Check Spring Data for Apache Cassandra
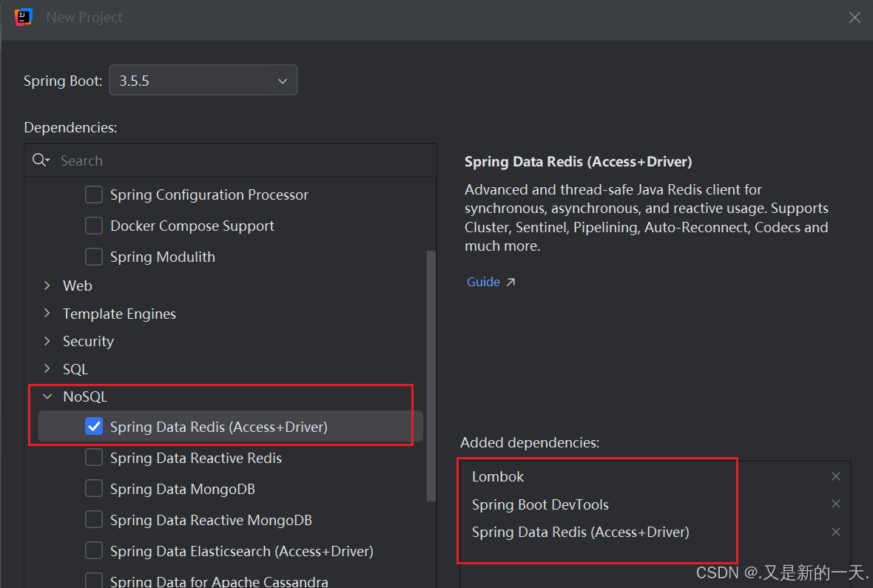 click(x=94, y=580)
